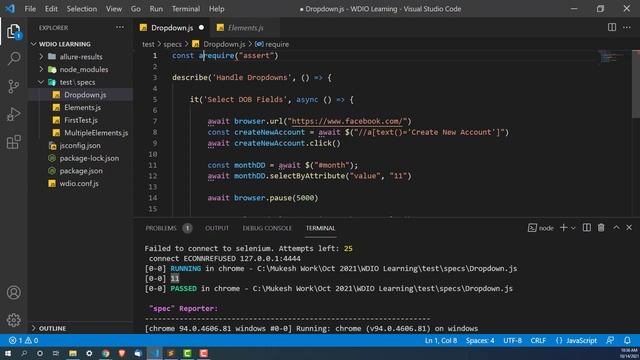
Task: Open the Extensions view
Action: (13, 142)
